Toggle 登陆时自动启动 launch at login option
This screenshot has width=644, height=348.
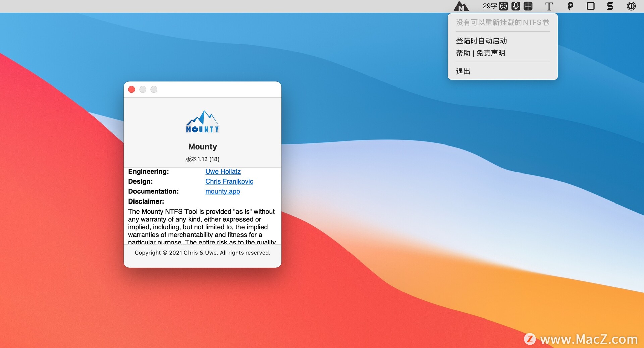click(x=503, y=41)
